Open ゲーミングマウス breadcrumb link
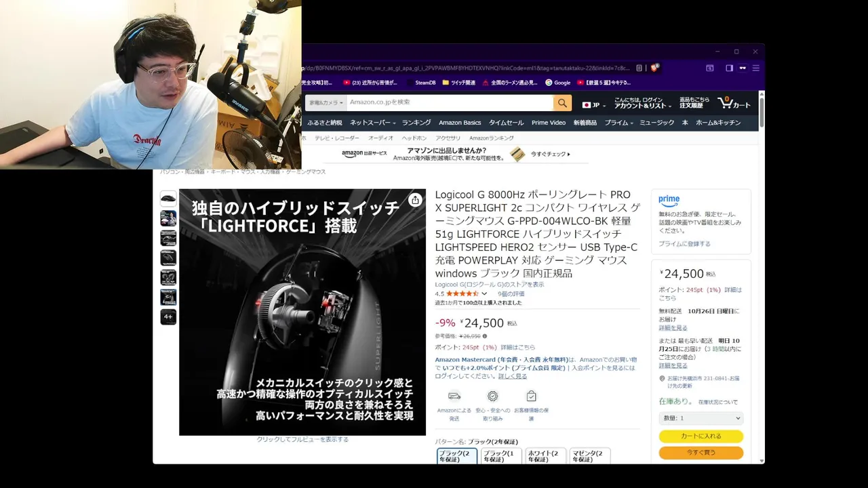Viewport: 868px width, 488px height. coord(306,172)
